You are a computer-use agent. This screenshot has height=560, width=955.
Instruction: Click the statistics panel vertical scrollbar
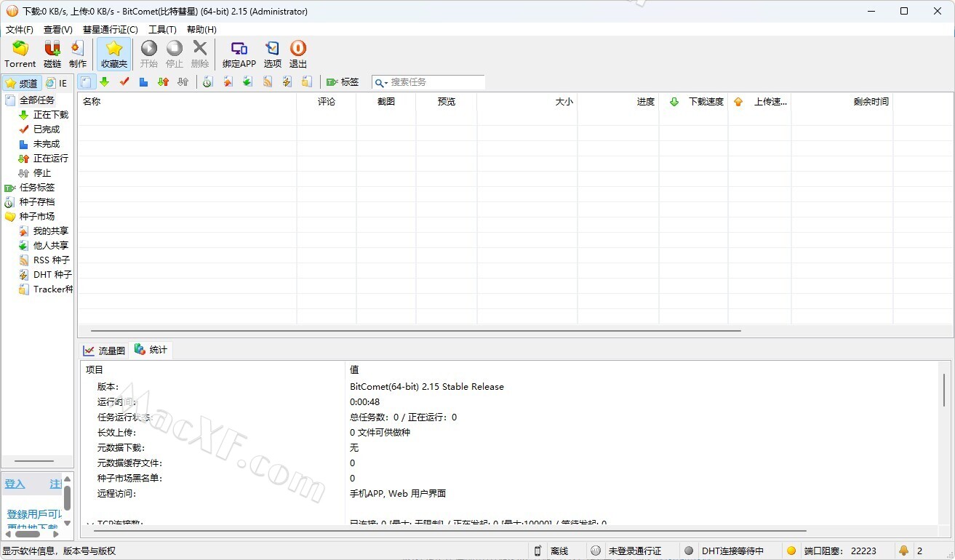944,390
